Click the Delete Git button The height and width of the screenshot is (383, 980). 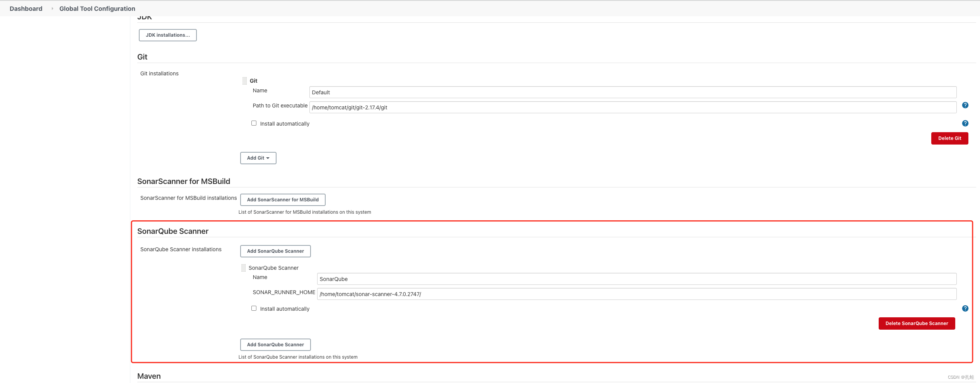point(949,138)
